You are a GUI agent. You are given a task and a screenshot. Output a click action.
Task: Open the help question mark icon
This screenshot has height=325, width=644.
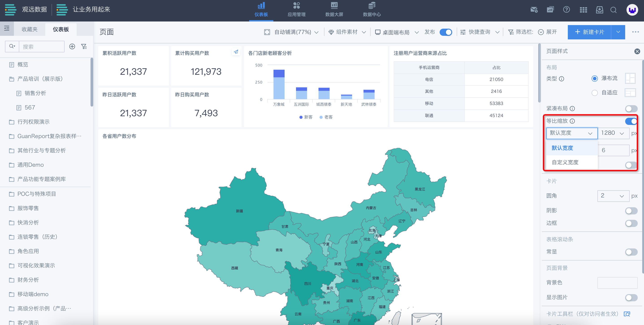[x=566, y=10]
